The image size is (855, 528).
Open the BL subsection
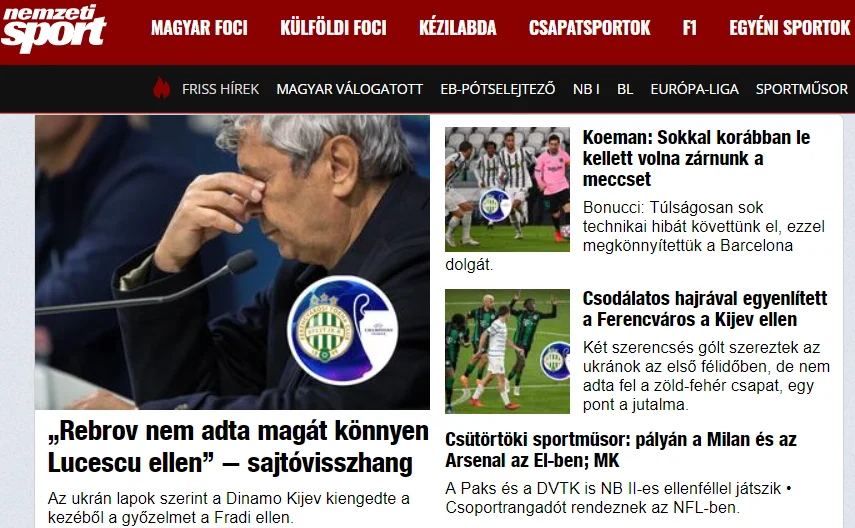(625, 89)
